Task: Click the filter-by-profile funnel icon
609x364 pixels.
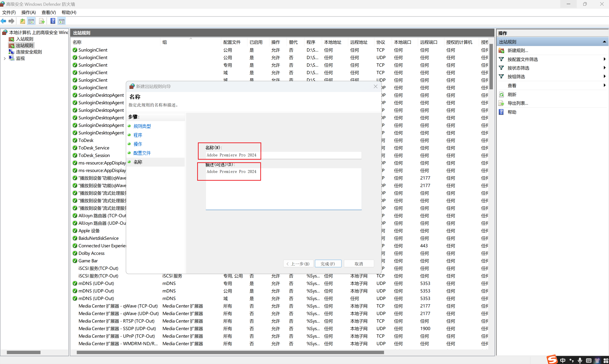Action: tap(501, 59)
